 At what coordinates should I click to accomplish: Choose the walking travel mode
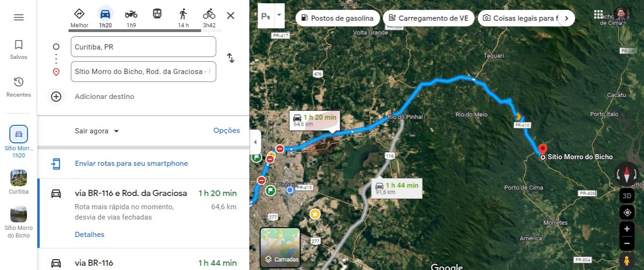click(x=183, y=17)
